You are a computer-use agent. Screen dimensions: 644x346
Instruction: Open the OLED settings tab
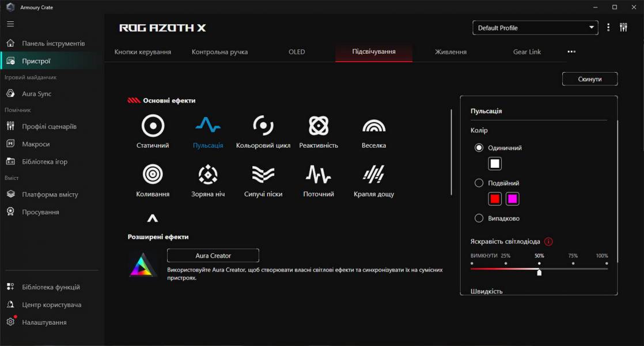297,51
